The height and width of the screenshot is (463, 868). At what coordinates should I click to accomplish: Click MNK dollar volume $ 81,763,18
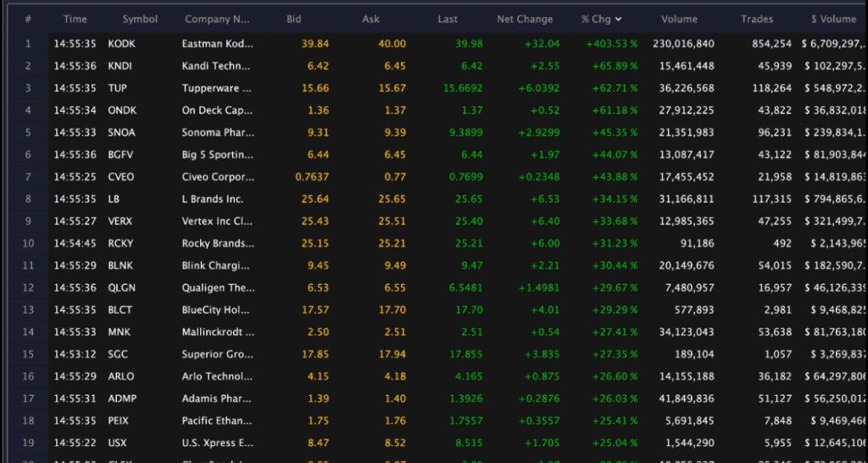836,332
